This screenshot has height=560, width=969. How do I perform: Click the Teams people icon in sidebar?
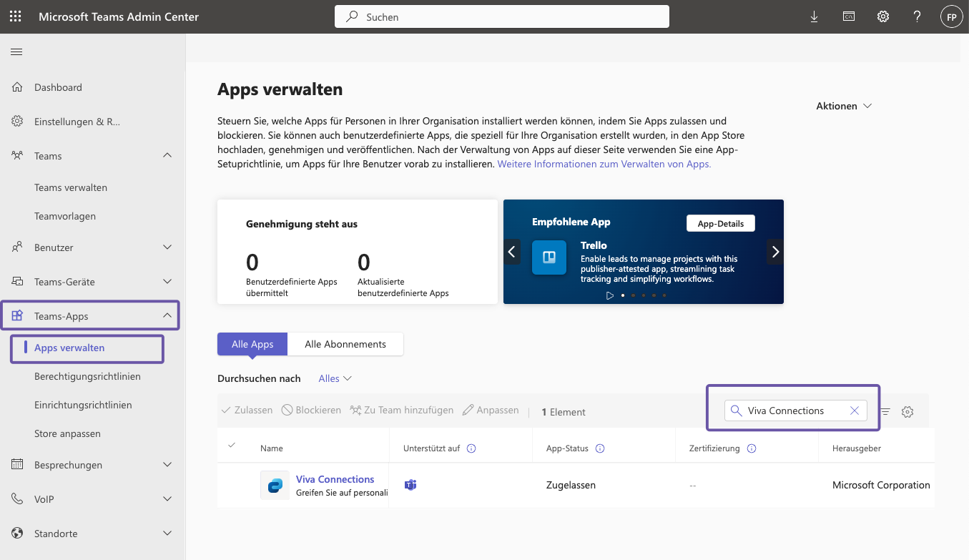[x=18, y=156]
